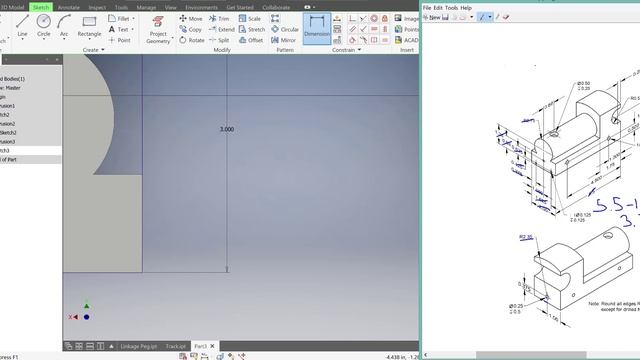The height and width of the screenshot is (360, 640).
Task: Select the Trim tool
Action: [219, 19]
